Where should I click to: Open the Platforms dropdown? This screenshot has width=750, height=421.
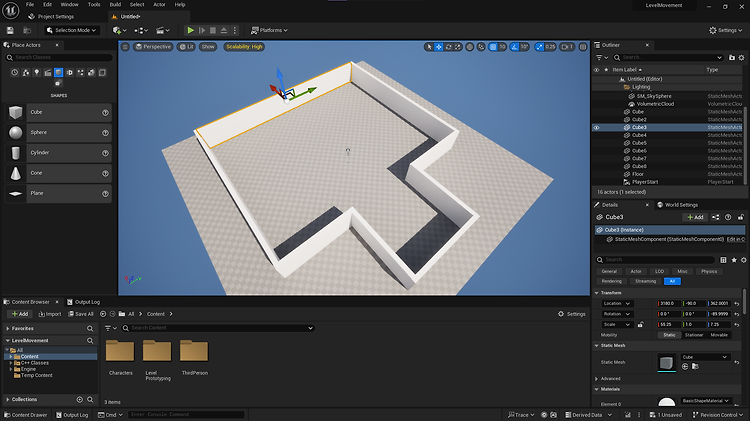(x=269, y=30)
